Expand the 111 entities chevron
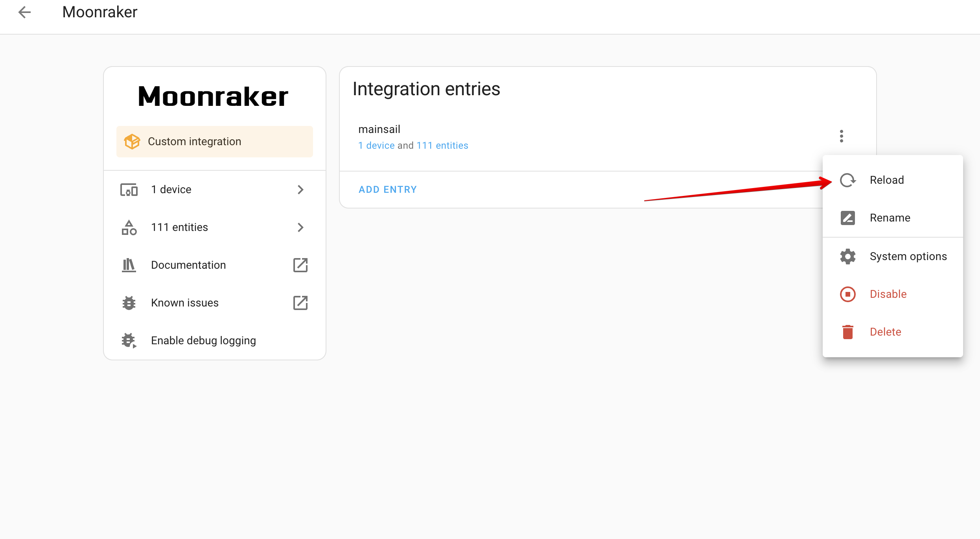This screenshot has height=539, width=980. point(300,227)
